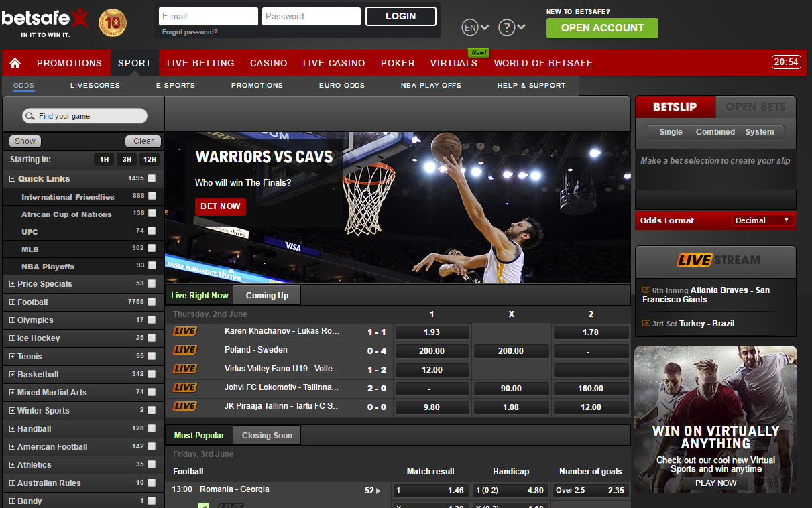Focus the Password input field
The height and width of the screenshot is (508, 812).
click(312, 16)
